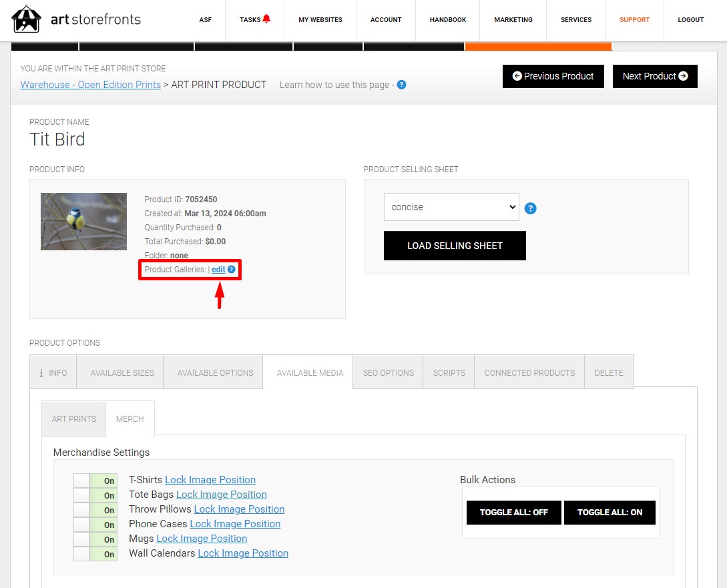The image size is (727, 588).
Task: Open the Art Prints sub-tab
Action: point(73,419)
